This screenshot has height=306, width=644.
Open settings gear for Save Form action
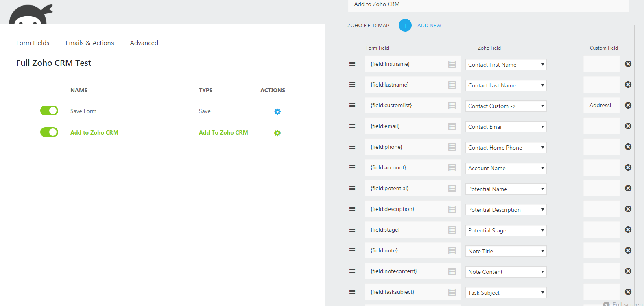point(277,111)
